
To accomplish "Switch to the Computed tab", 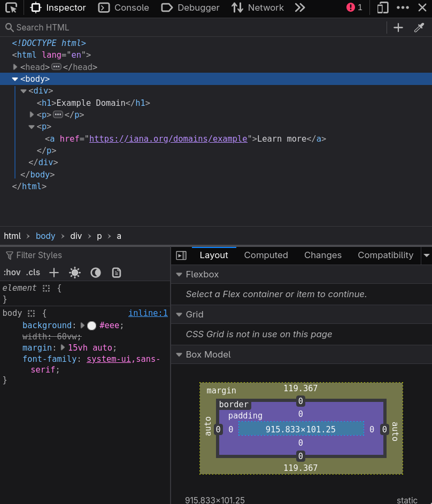I will pos(266,255).
